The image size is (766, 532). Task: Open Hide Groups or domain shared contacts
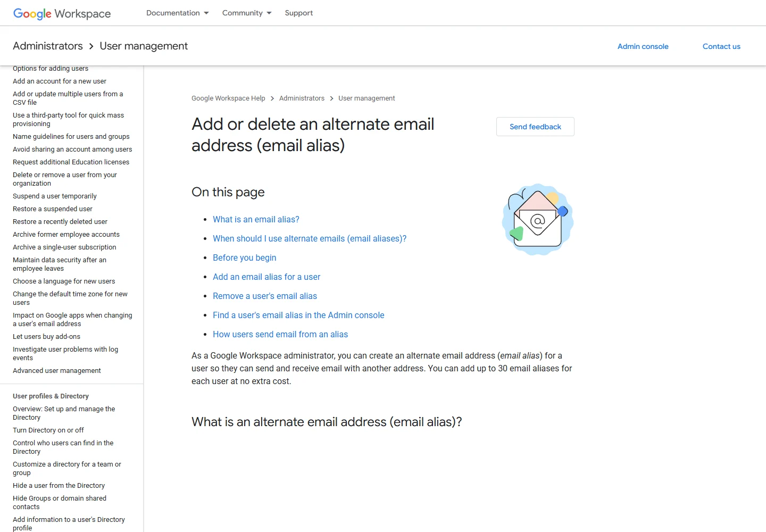(60, 503)
